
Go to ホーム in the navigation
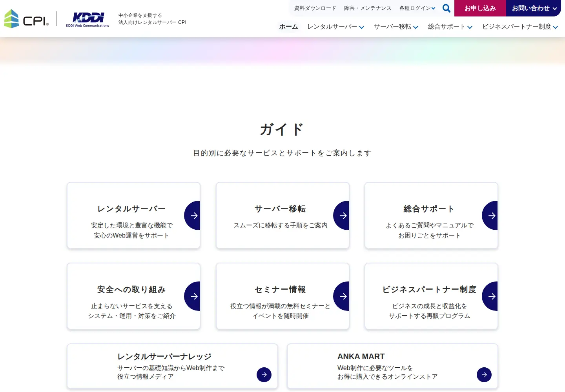289,27
